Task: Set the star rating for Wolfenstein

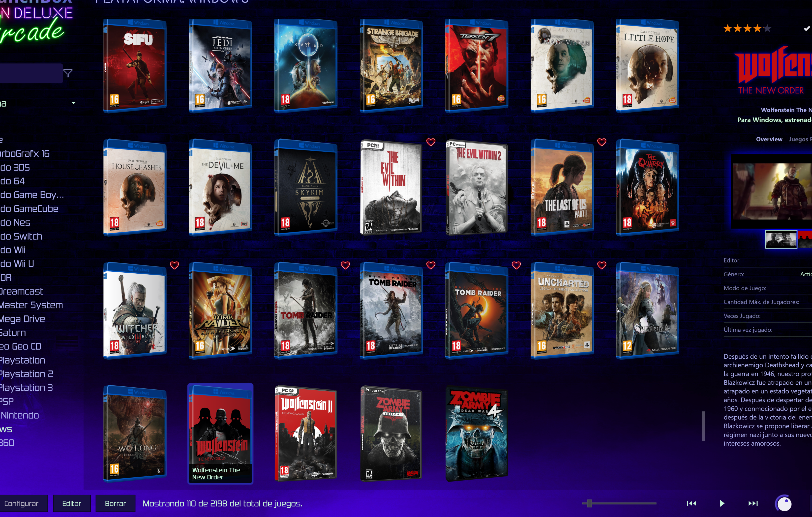Action: click(x=747, y=28)
